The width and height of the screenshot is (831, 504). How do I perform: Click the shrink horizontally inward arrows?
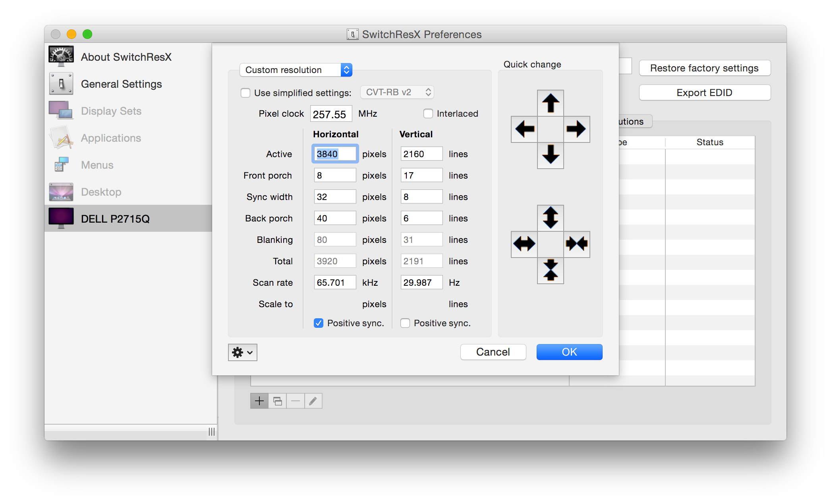[576, 244]
